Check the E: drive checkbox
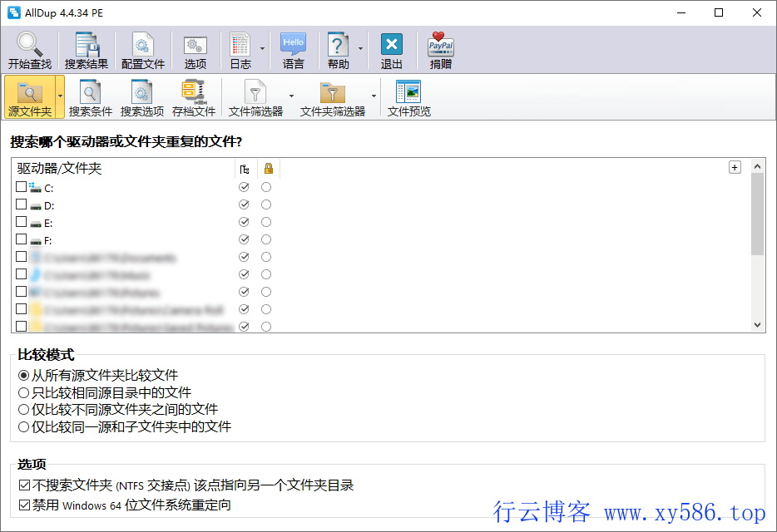This screenshot has width=777, height=532. click(21, 221)
